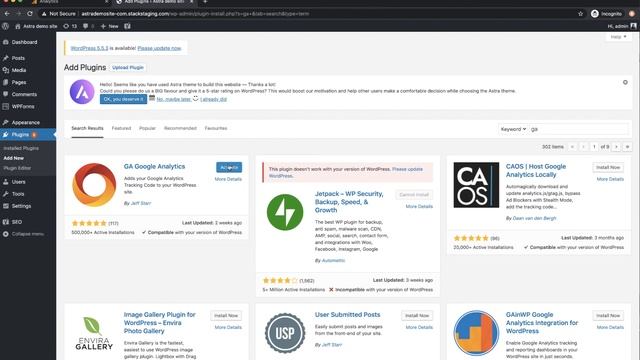Activate the GA Google Analytics plugin
This screenshot has width=640, height=360.
click(x=229, y=167)
